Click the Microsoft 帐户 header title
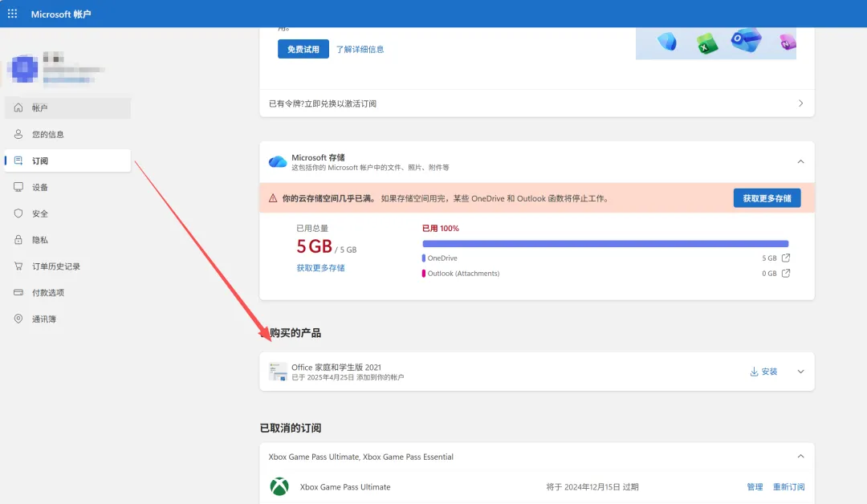867x504 pixels. coord(61,14)
